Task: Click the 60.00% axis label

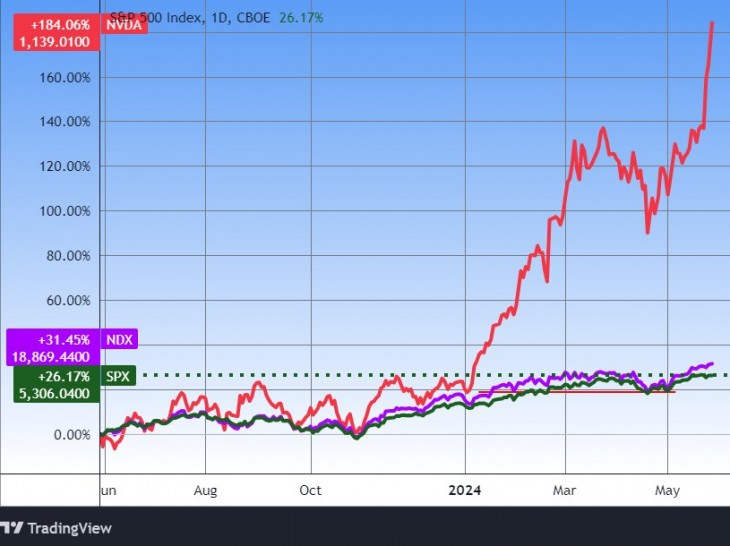Action: 68,300
